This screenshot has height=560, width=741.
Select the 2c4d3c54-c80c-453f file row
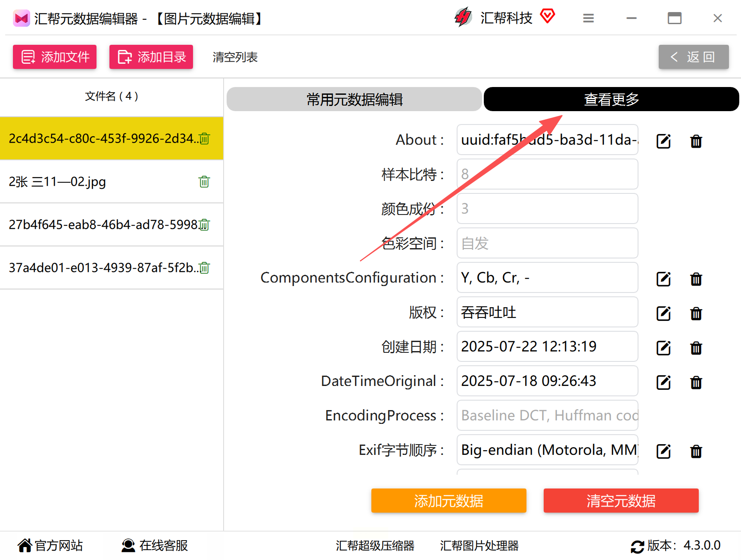coord(112,138)
